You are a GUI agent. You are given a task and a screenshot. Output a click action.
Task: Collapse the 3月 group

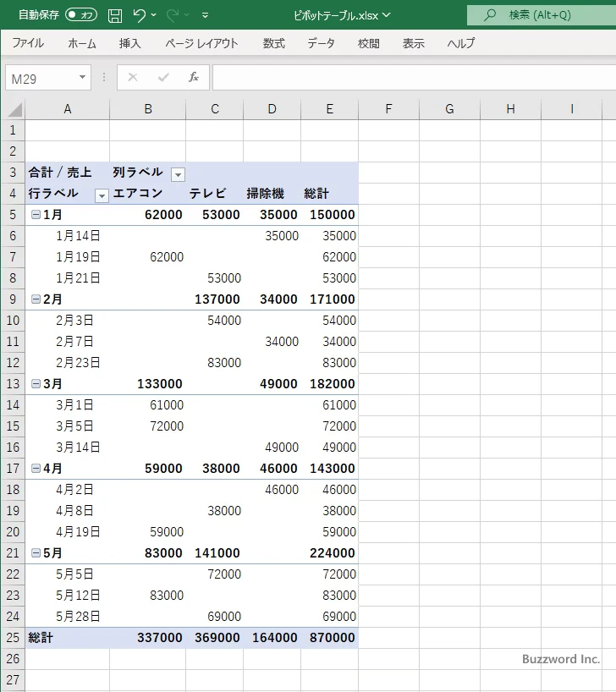pos(36,384)
